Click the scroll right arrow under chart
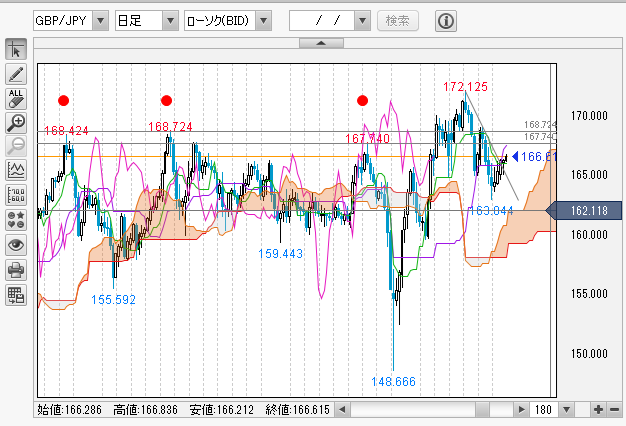 (521, 410)
